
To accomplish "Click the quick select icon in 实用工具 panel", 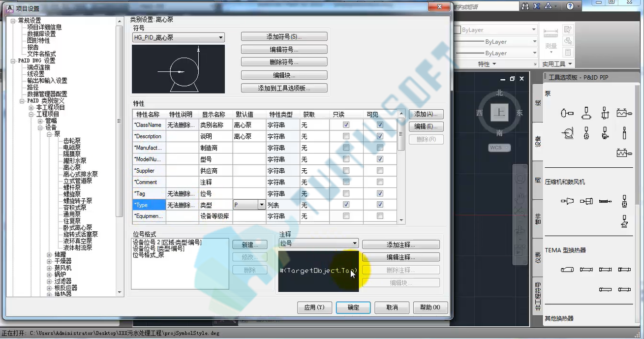I will point(568,30).
